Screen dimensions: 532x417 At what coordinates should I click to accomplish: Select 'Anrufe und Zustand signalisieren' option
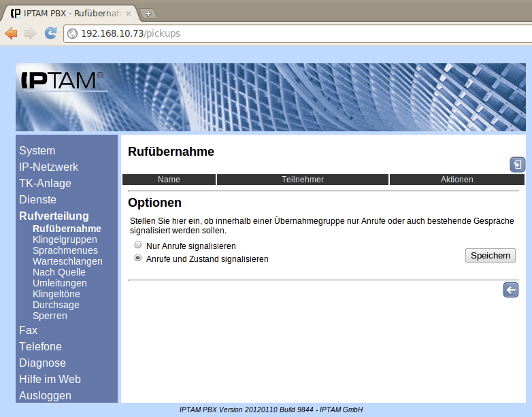pos(138,258)
